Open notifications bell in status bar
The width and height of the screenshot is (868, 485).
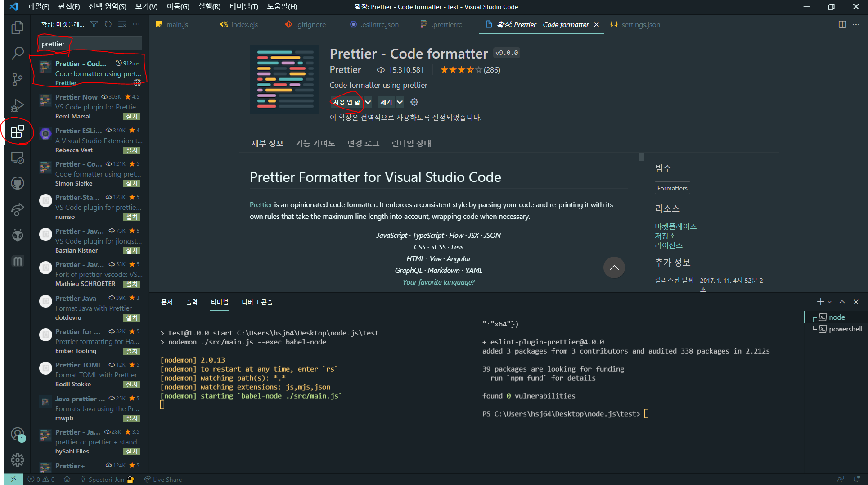pos(857,479)
